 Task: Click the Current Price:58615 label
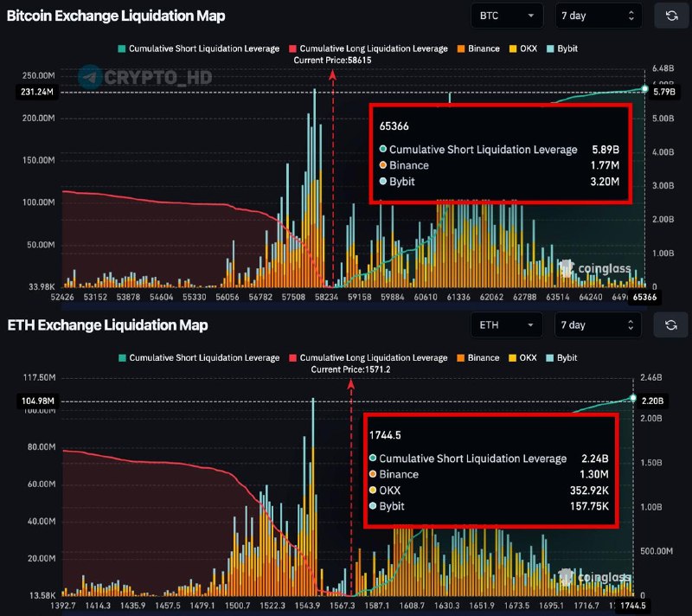pos(332,60)
